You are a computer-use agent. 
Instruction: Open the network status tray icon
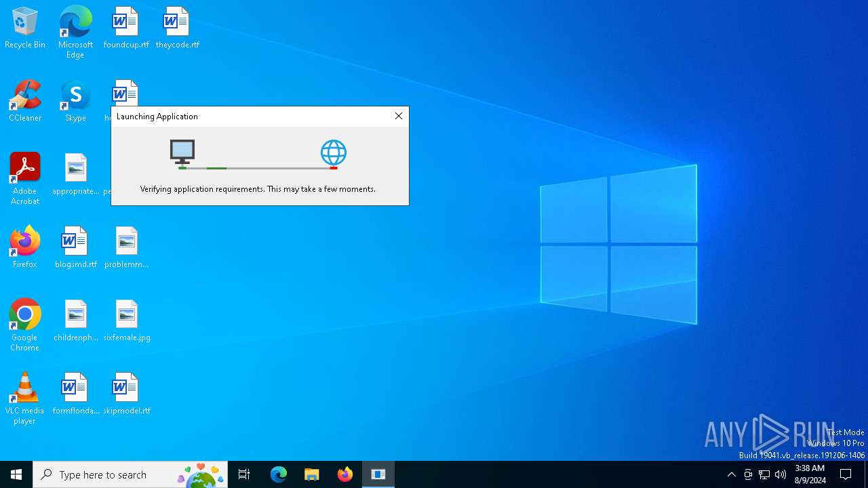click(x=764, y=474)
